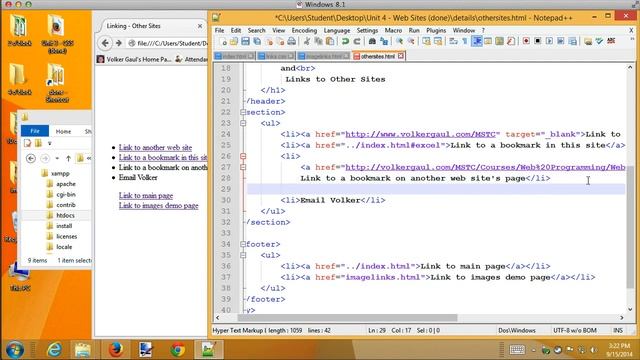The width and height of the screenshot is (640, 360).
Task: Toggle Word Wrap in the toolbar
Action: point(453,41)
